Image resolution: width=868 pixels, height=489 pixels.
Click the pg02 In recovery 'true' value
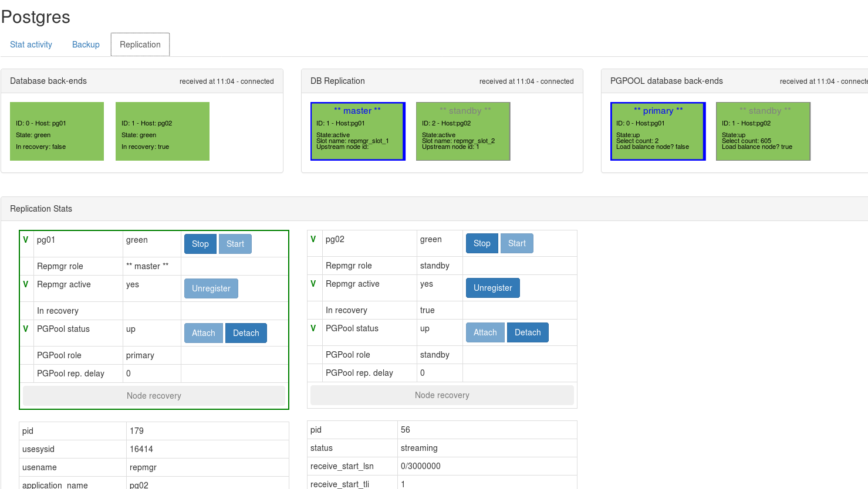point(427,310)
